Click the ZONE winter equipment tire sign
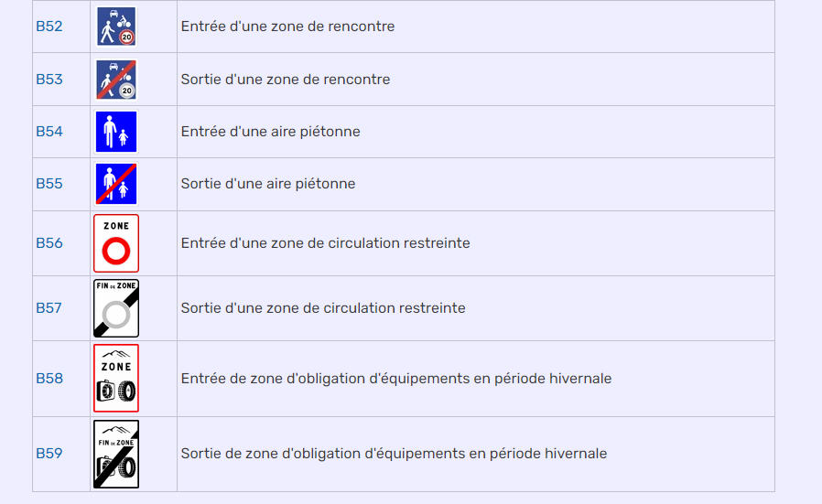 [x=116, y=379]
